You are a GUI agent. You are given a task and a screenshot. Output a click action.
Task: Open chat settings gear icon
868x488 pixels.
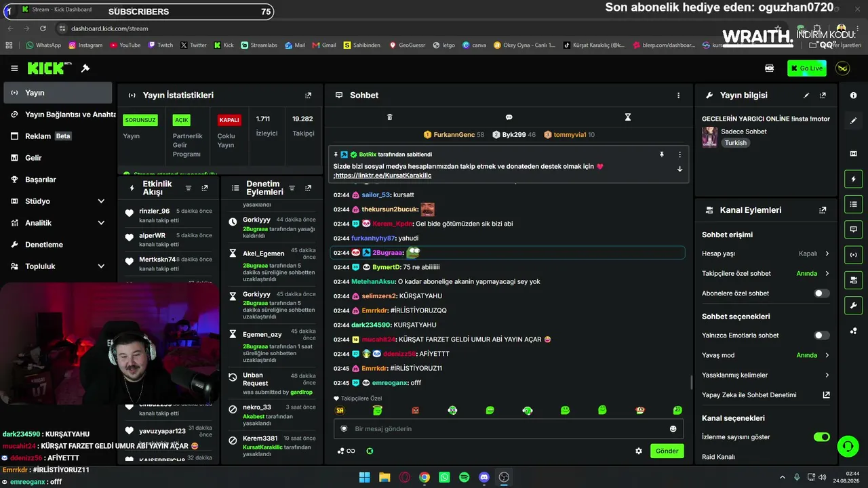point(638,451)
